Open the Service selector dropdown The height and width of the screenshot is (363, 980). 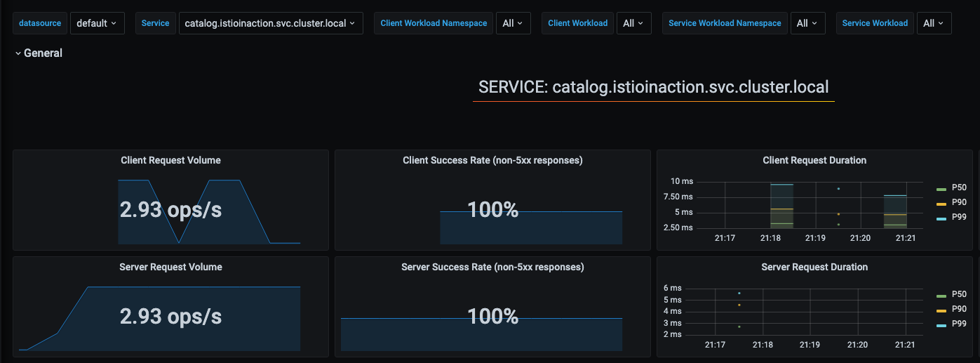point(271,23)
